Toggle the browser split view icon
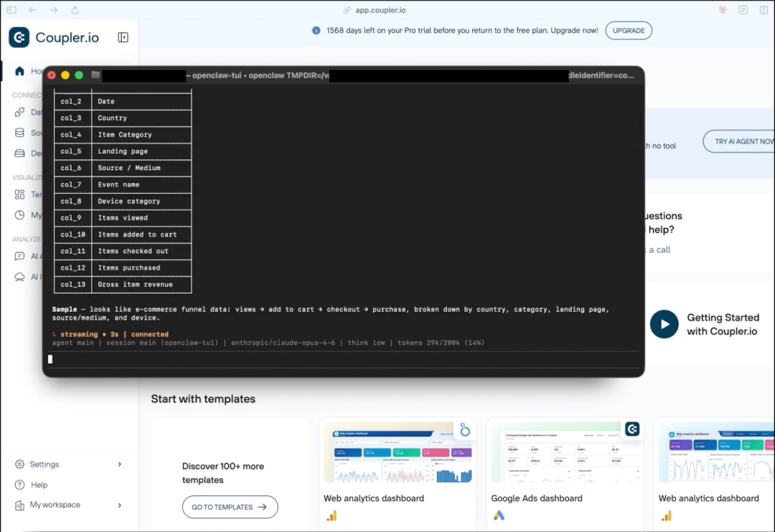The image size is (775, 532). tap(764, 10)
